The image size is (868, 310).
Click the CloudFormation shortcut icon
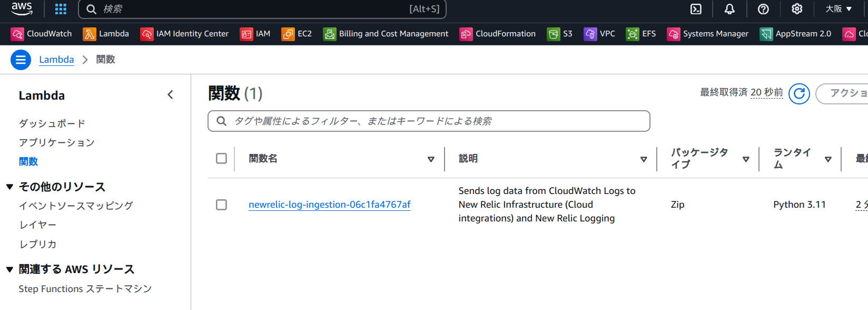[466, 34]
